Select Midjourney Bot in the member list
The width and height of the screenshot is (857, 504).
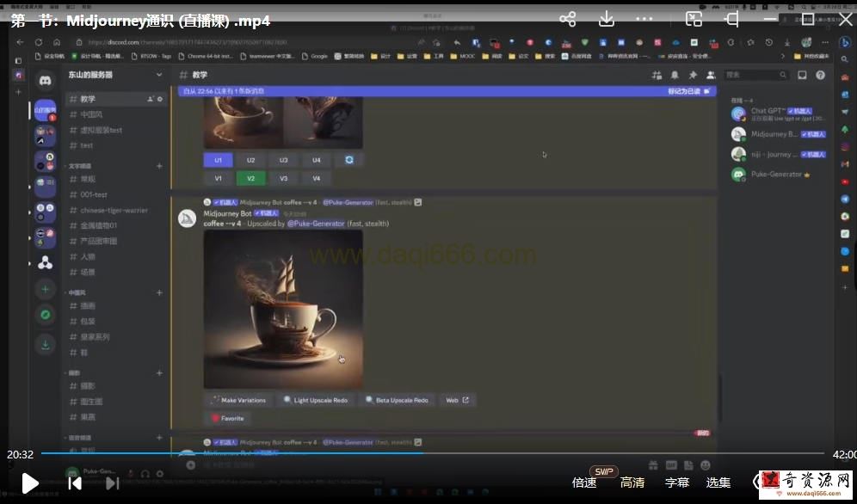pyautogui.click(x=779, y=134)
